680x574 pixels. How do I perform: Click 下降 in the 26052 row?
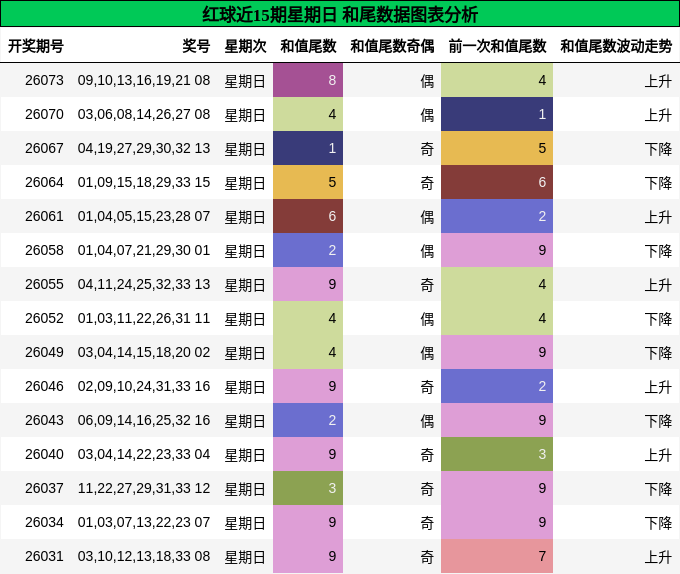[x=658, y=319]
